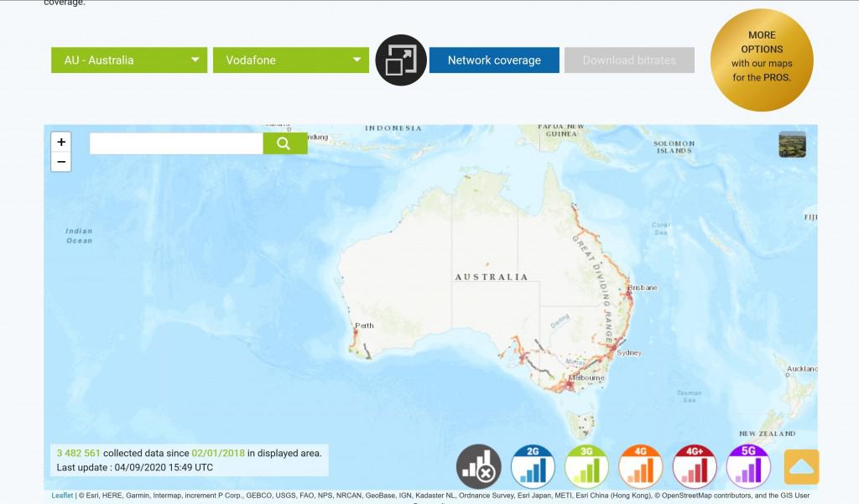Click the orange cloud upload icon
The image size is (859, 504).
pyautogui.click(x=801, y=467)
